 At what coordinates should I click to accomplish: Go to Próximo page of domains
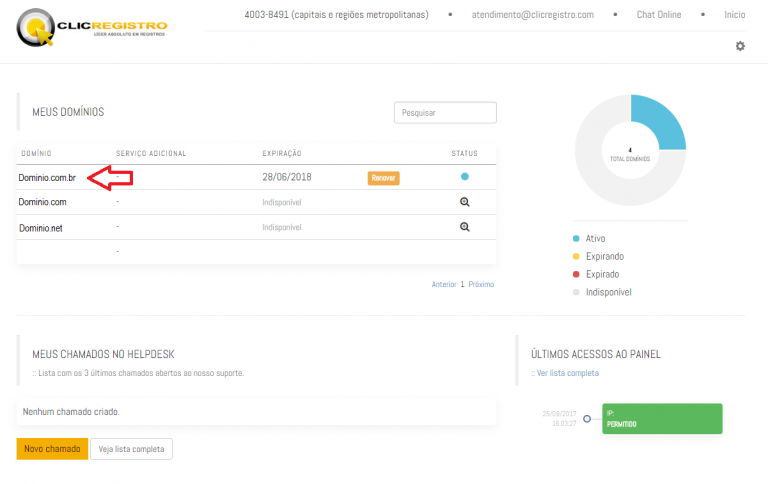click(x=481, y=284)
